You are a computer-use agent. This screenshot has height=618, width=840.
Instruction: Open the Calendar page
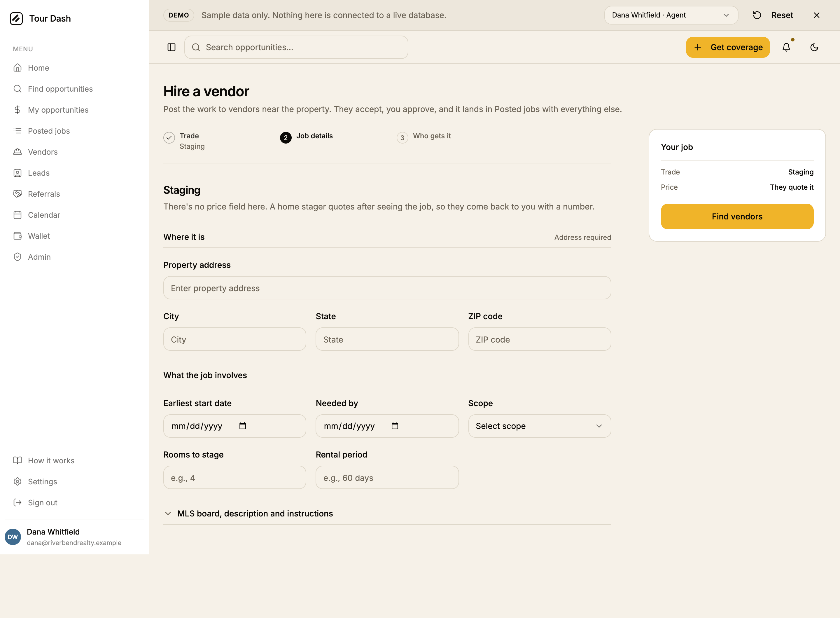click(x=74, y=215)
